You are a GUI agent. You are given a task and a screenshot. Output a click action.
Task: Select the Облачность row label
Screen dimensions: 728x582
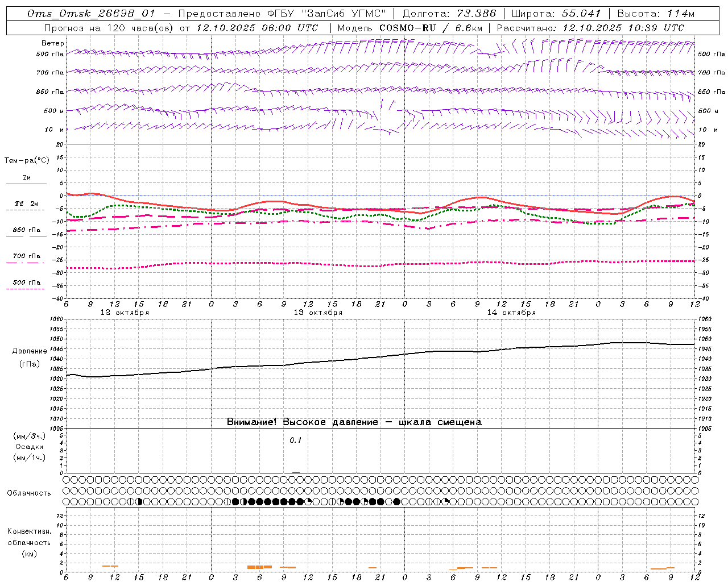[x=29, y=493]
